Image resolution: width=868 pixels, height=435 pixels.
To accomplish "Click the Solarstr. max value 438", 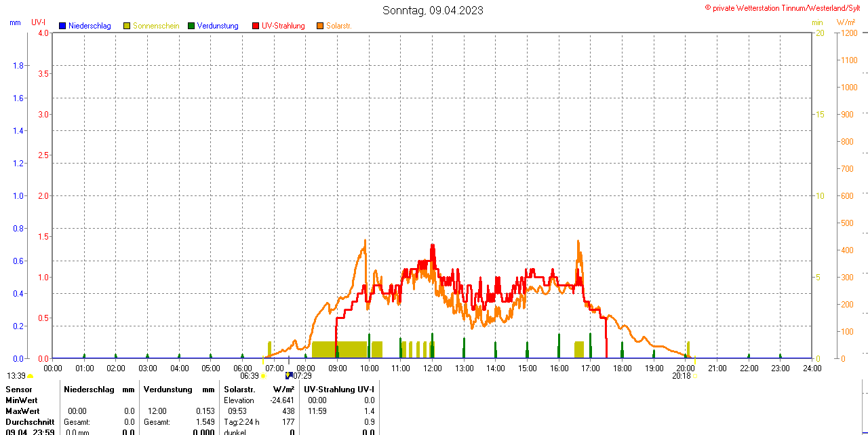I will tap(288, 411).
